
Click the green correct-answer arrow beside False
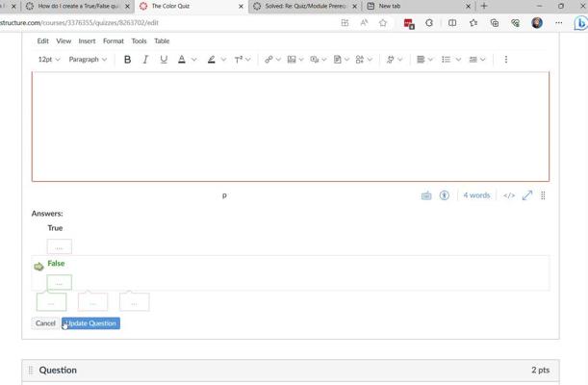coord(38,267)
